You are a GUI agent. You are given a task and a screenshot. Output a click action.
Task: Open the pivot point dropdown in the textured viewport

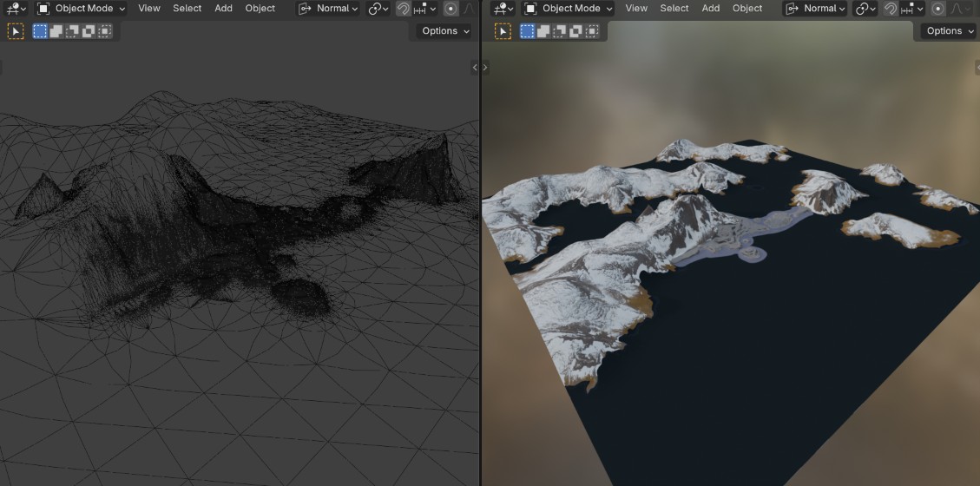point(865,9)
